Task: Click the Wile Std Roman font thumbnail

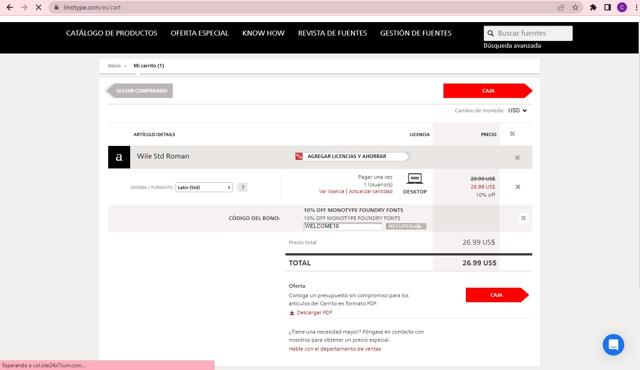Action: coord(119,157)
